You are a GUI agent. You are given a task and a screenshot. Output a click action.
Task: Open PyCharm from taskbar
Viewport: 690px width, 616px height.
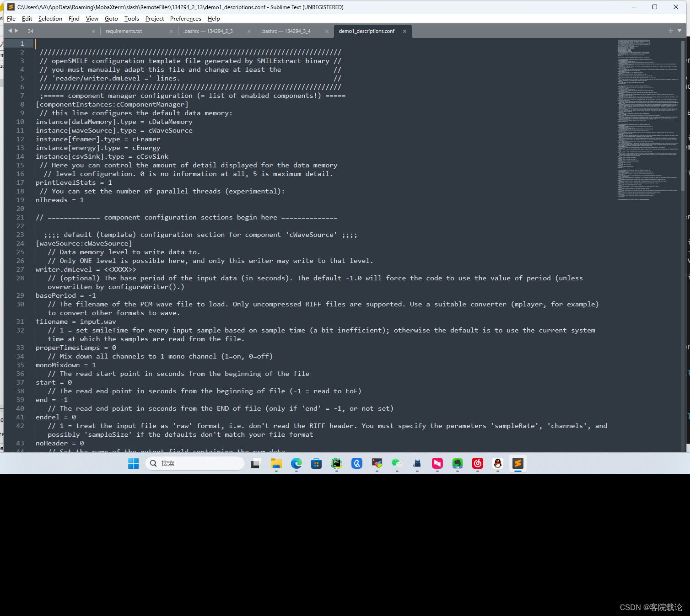click(x=337, y=463)
